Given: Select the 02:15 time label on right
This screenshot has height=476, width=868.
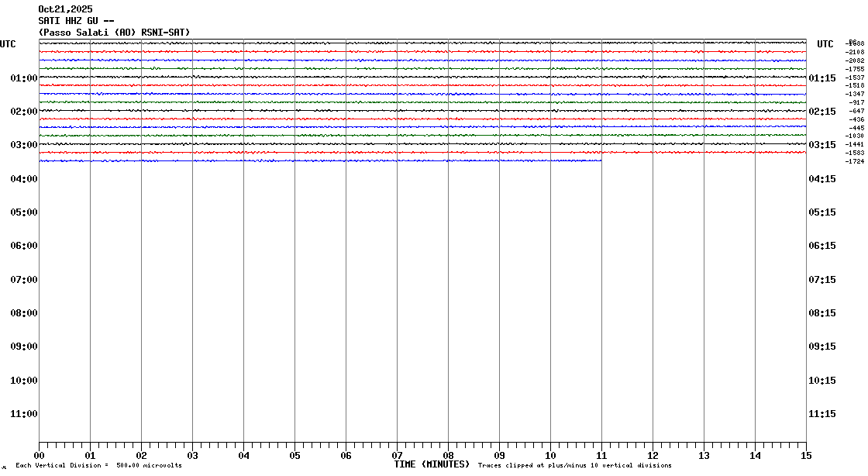Looking at the screenshot, I should click(822, 112).
